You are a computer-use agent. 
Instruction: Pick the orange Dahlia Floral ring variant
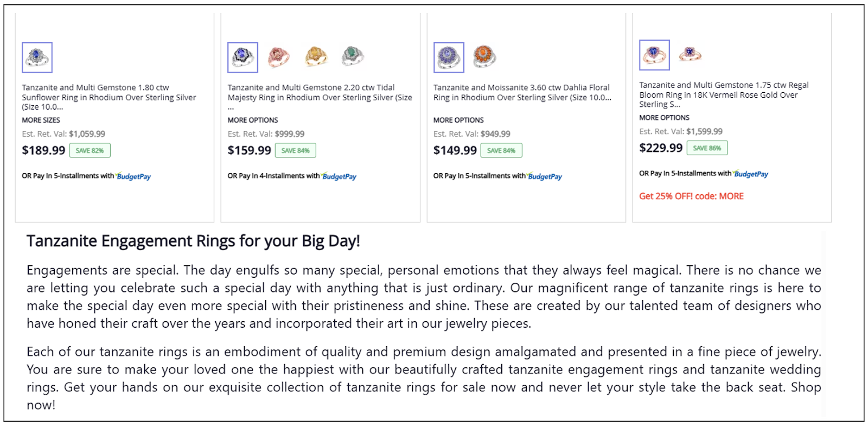[x=484, y=56]
